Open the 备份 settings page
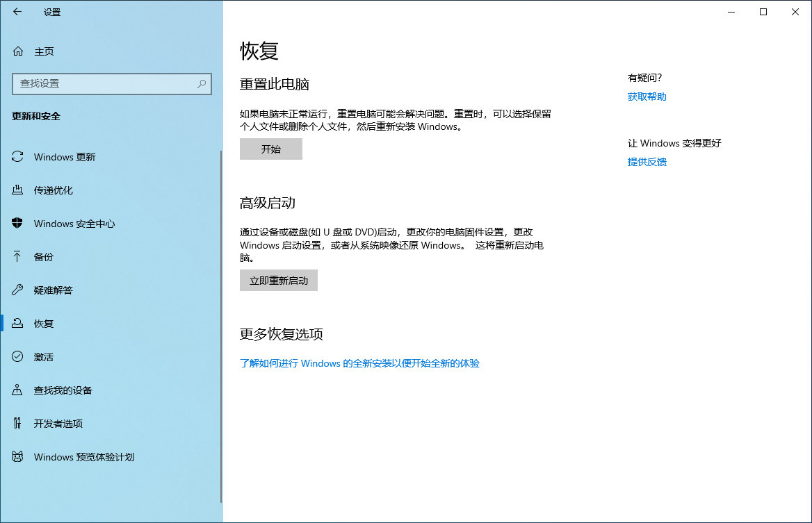 [47, 257]
